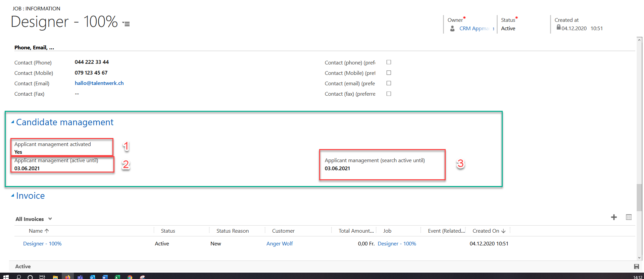The image size is (644, 279).
Task: Click the invoice amount 0,00 Fr.
Action: [366, 244]
